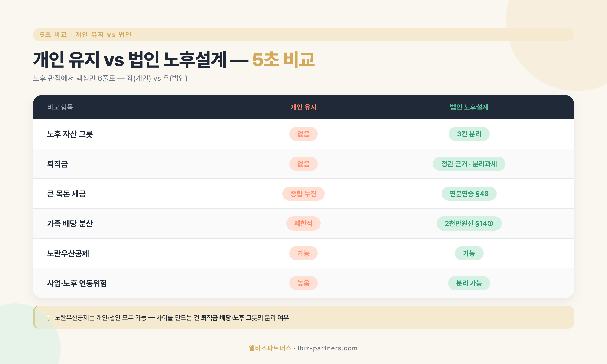
Task: Click the green '가능' pill under 법인 노후설계
Action: point(469,253)
